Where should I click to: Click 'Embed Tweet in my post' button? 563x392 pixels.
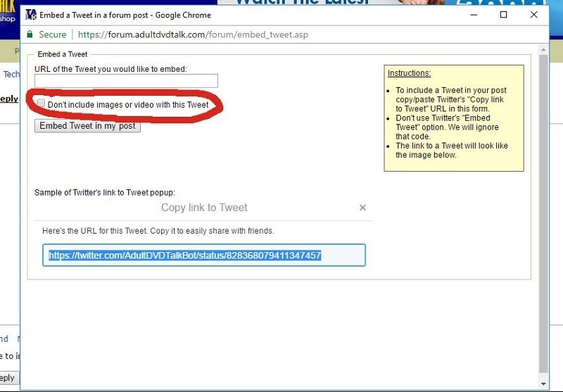87,126
